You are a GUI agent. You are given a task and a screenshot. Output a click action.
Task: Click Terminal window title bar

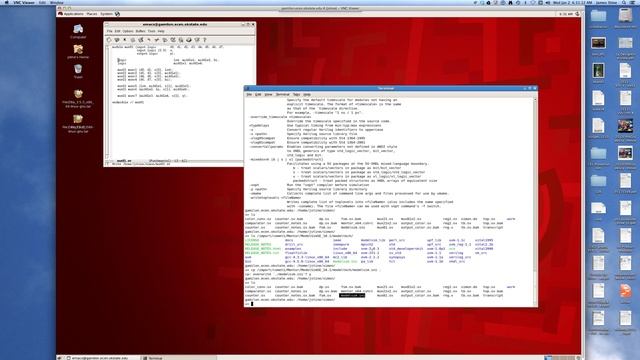tap(385, 88)
